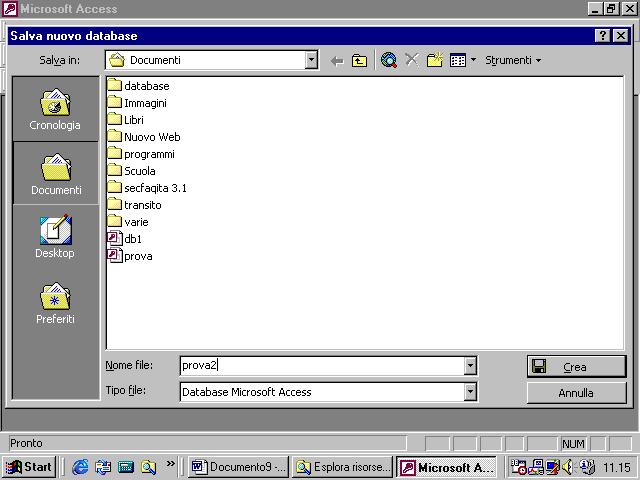Select the programmi folder
The height and width of the screenshot is (480, 640).
click(x=141, y=154)
